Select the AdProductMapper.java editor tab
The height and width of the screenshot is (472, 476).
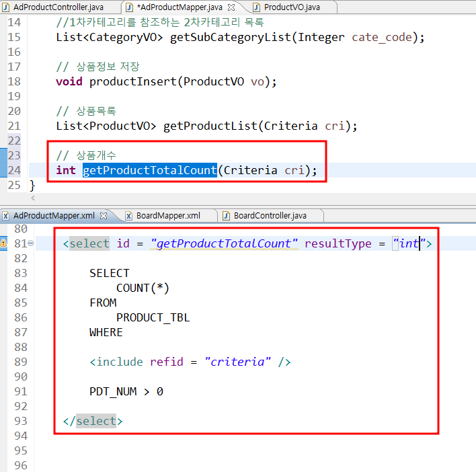(180, 7)
